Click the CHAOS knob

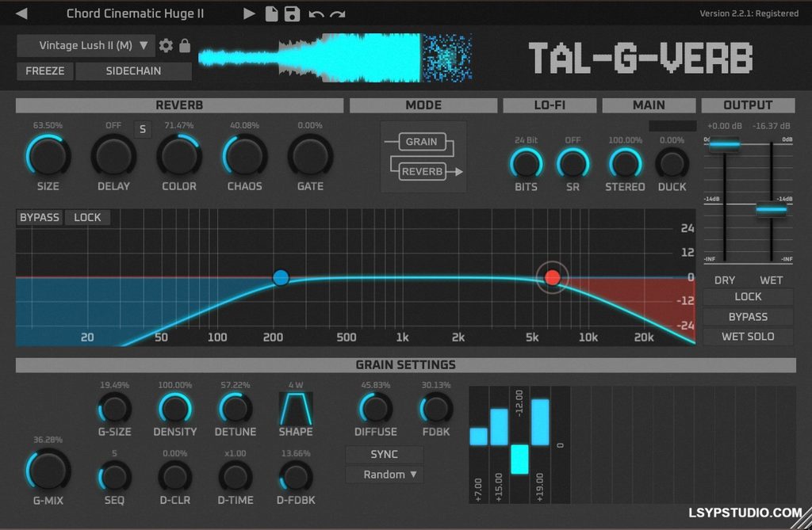244,156
